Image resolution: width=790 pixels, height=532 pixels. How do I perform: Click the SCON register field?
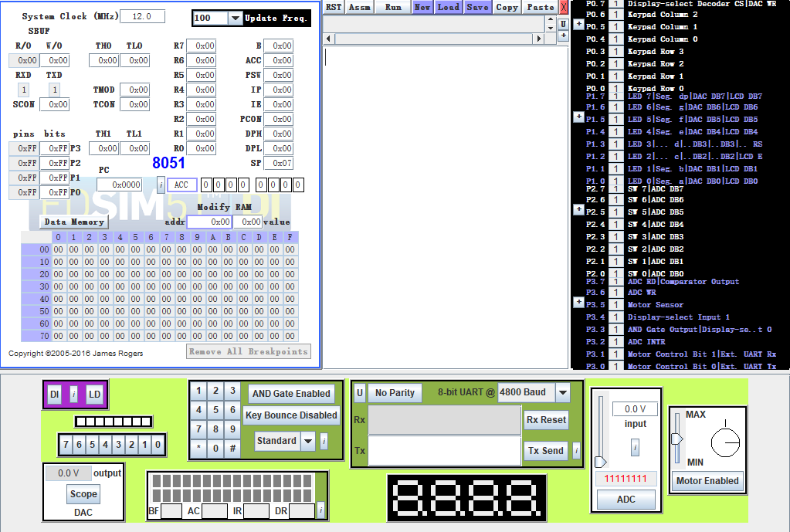[x=54, y=104]
